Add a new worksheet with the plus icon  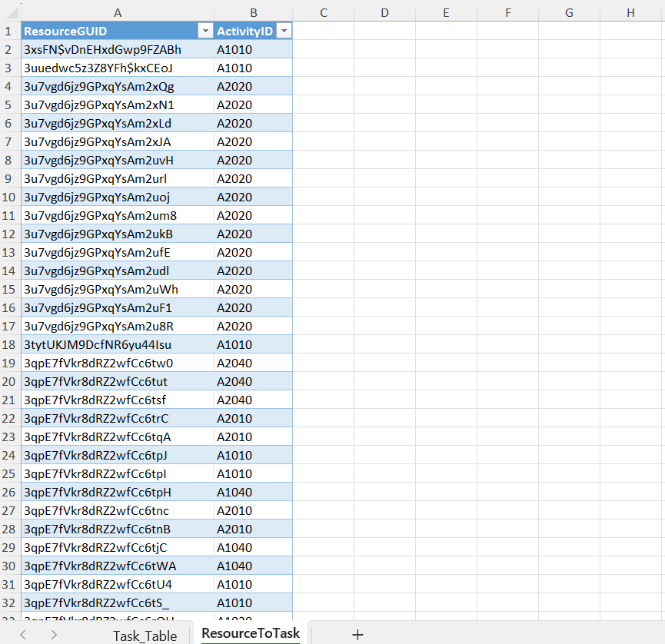357,633
